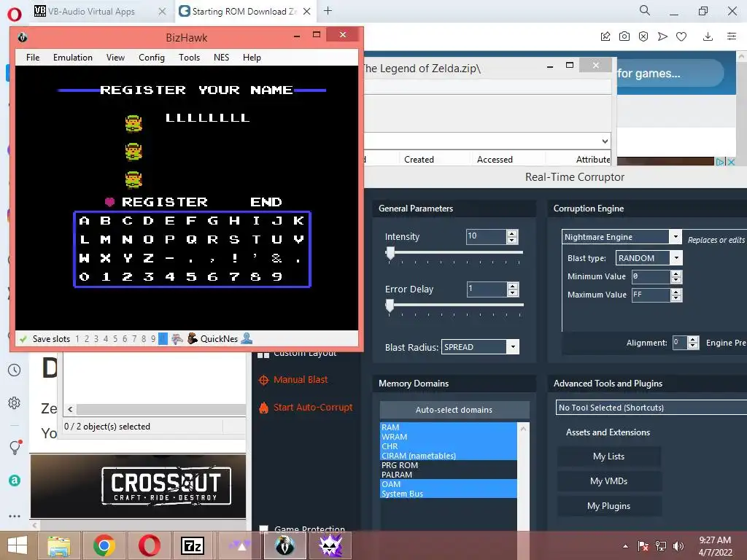Close the ad with the blue X
This screenshot has height=560, width=747.
click(731, 162)
